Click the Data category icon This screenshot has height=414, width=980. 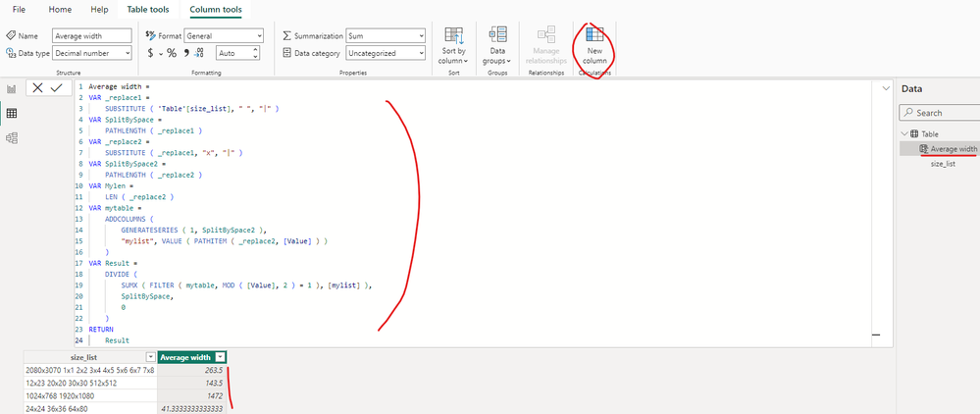tap(286, 53)
